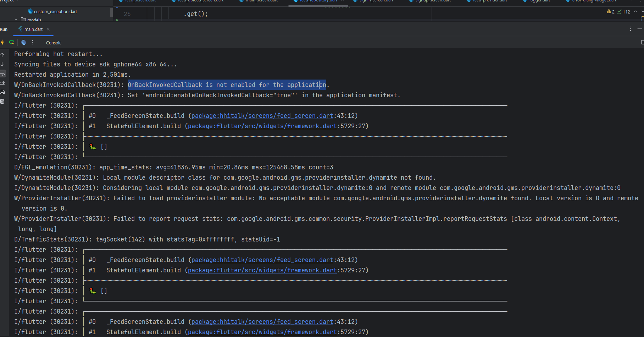The width and height of the screenshot is (644, 337).
Task: Click the second bug emoji '[]' log output
Action: 98,291
